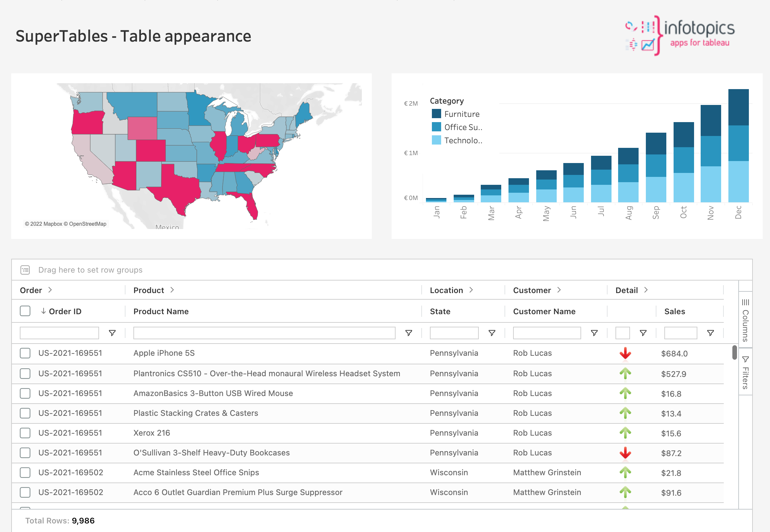Click the sort arrow next to Order ID

coord(43,311)
